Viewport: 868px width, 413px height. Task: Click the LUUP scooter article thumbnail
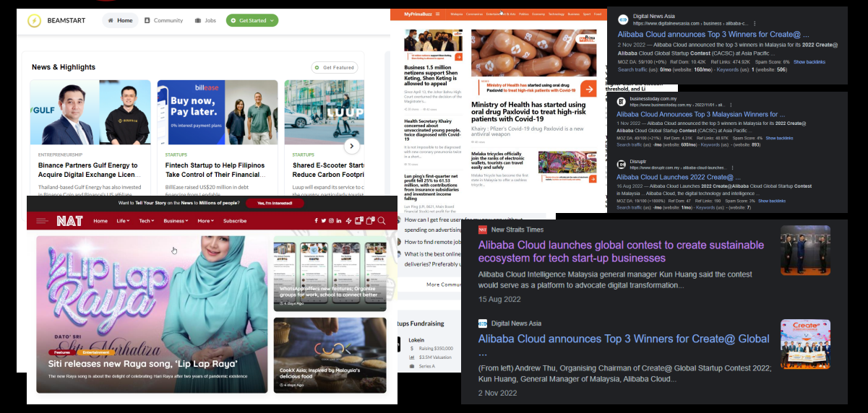324,113
